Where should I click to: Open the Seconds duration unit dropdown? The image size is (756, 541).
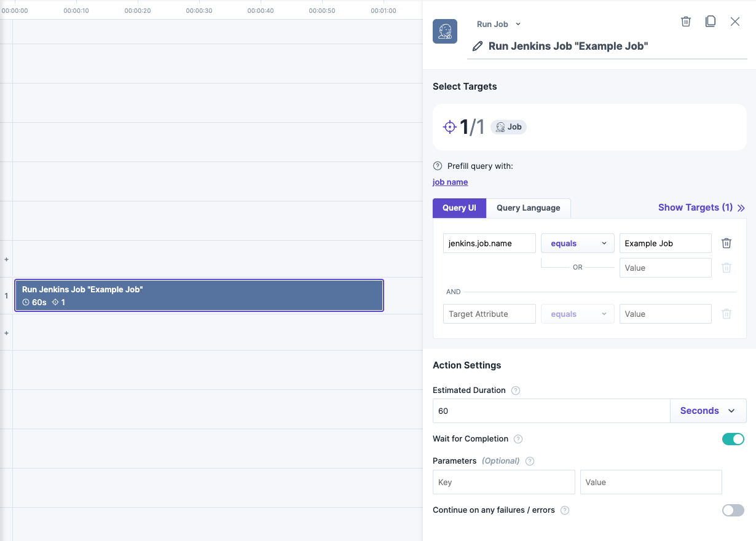[x=707, y=411]
